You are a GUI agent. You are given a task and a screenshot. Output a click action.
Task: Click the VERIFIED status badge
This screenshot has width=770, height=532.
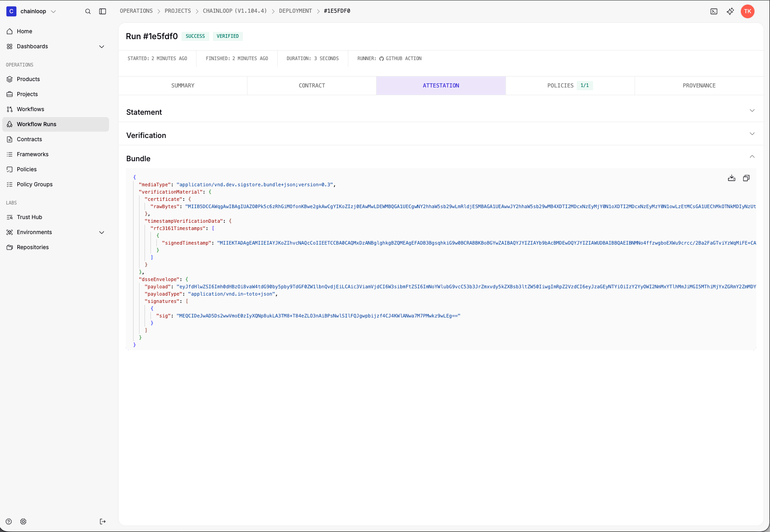[227, 36]
